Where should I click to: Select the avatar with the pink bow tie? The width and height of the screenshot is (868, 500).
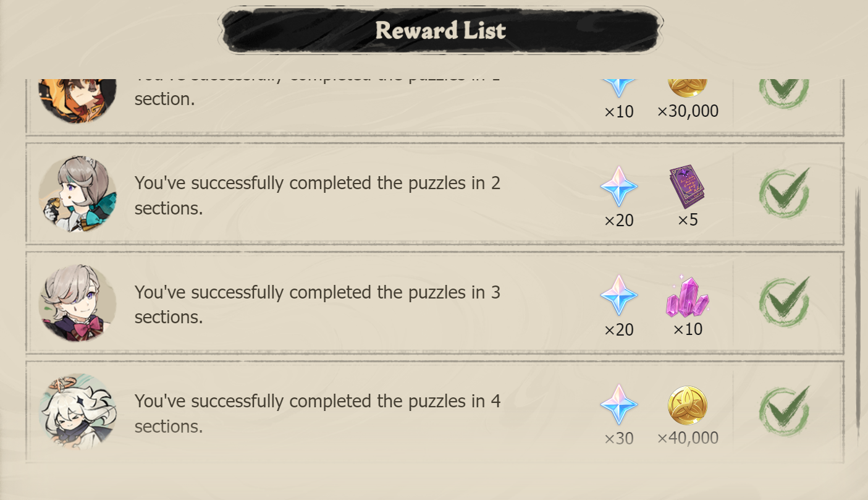77,303
